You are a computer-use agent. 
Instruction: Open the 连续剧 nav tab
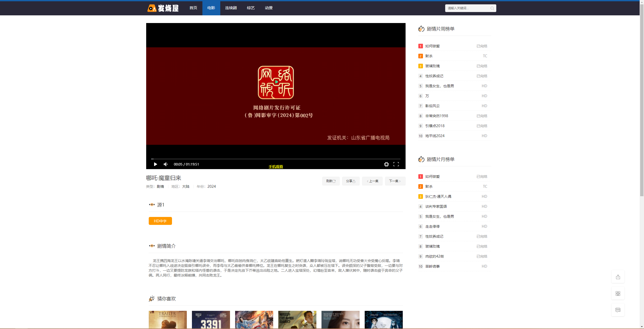231,8
